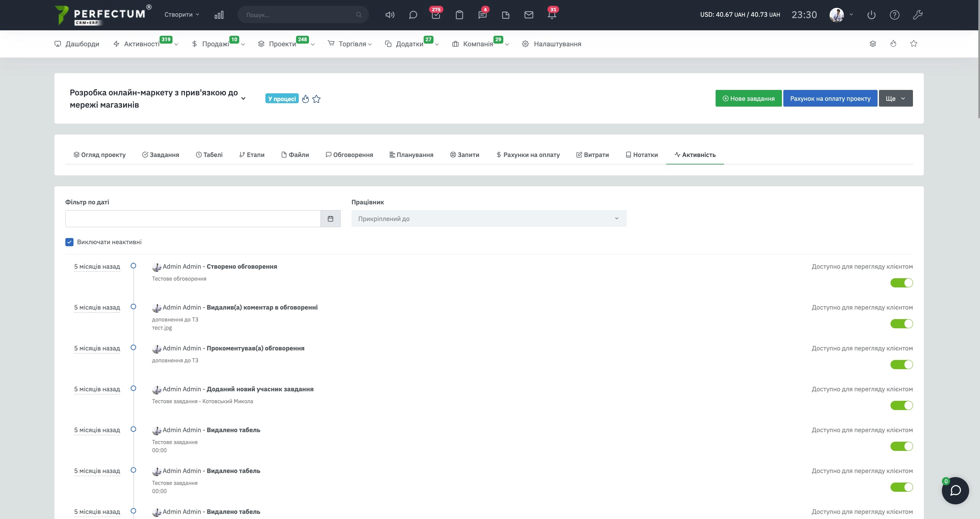Expand the user profile dropdown arrow
This screenshot has width=980, height=519.
(851, 14)
